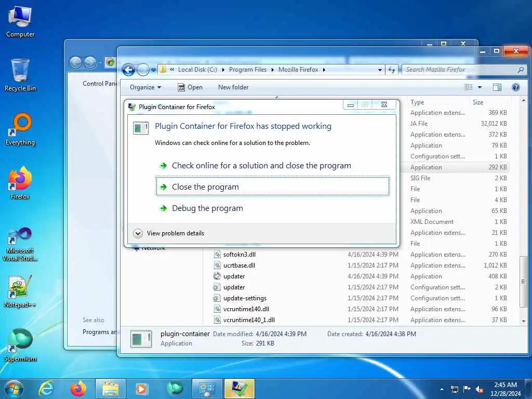Click the plugin-container thumbnail in details pane

[x=141, y=339]
